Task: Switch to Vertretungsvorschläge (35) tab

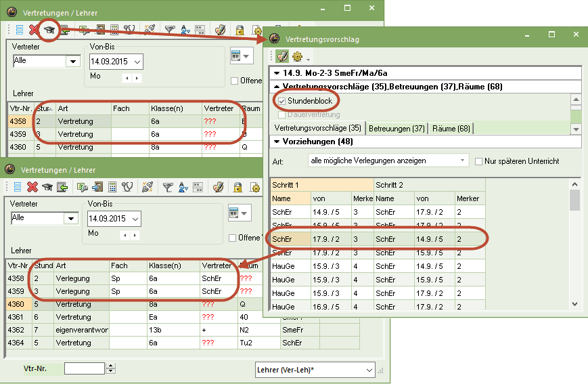Action: pyautogui.click(x=317, y=129)
